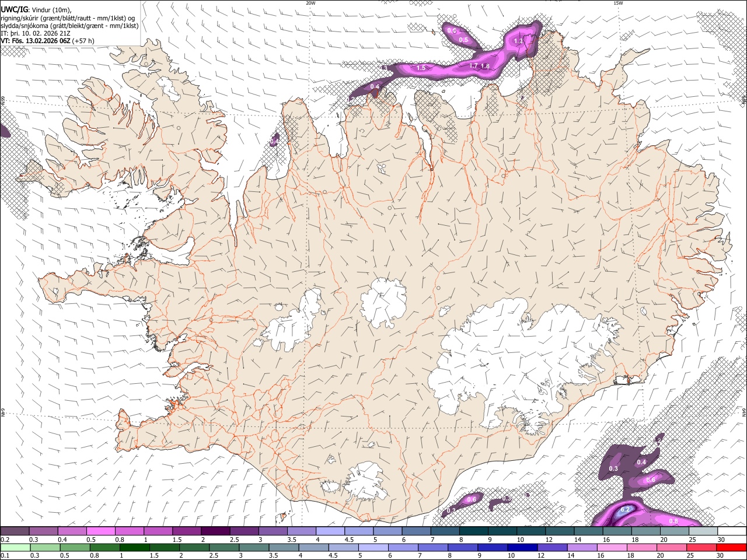The height and width of the screenshot is (560, 747).
Task: Select the 'Vindur (10m)' label in header
Action: pyautogui.click(x=51, y=9)
